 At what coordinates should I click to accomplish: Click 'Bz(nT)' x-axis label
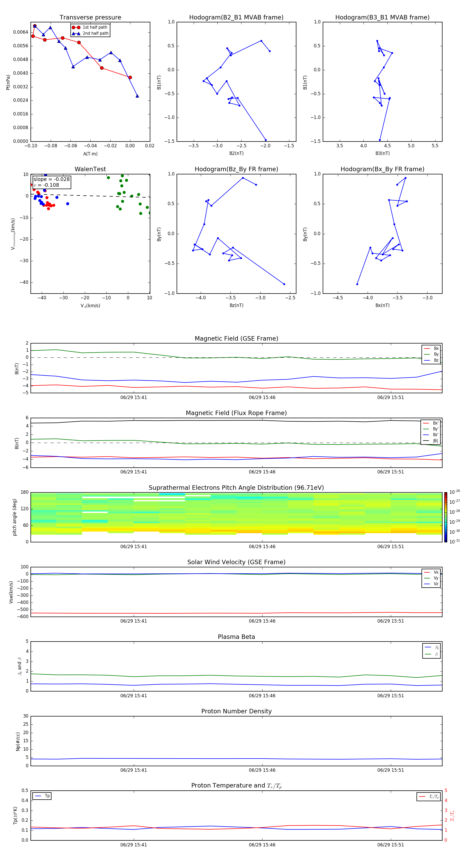pyautogui.click(x=236, y=305)
